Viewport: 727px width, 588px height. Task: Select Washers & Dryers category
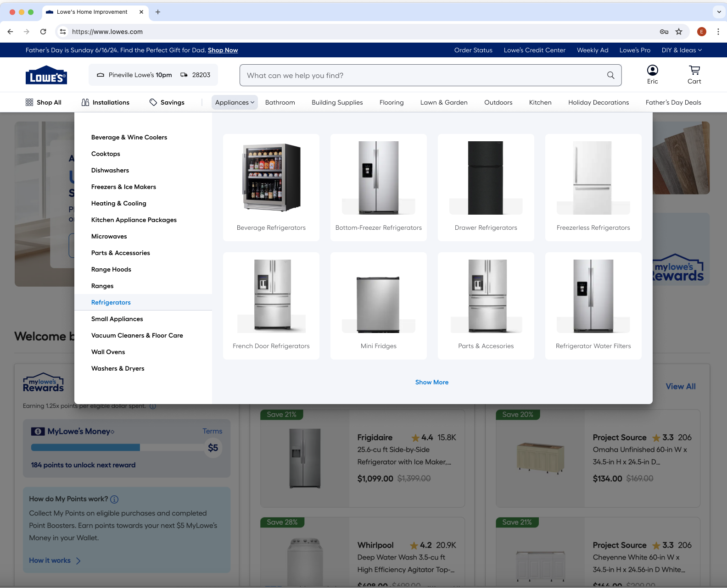(x=117, y=368)
